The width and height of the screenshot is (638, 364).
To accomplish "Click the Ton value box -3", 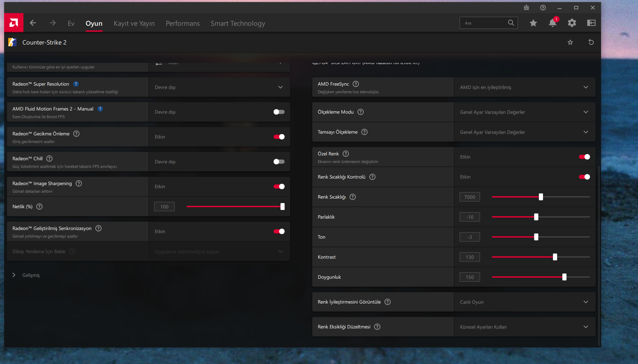I will (470, 237).
